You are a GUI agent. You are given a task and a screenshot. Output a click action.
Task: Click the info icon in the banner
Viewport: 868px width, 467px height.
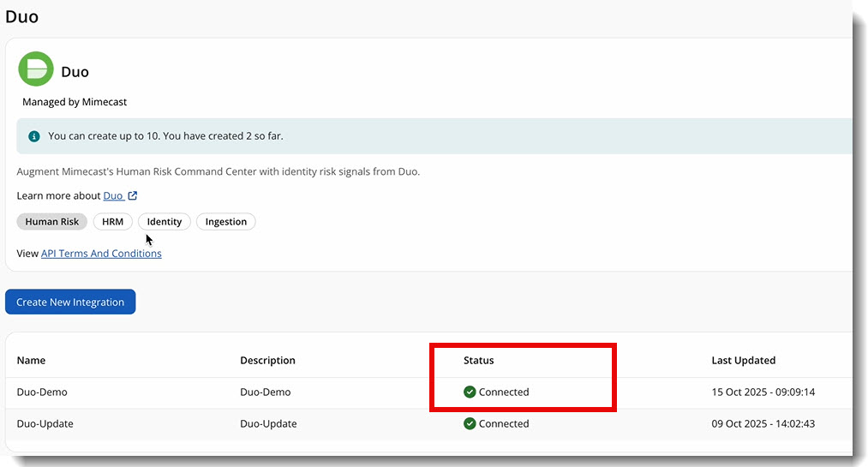tap(34, 136)
